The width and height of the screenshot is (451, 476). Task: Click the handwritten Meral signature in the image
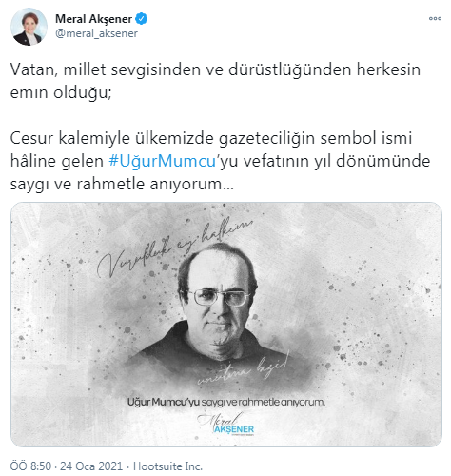click(219, 419)
